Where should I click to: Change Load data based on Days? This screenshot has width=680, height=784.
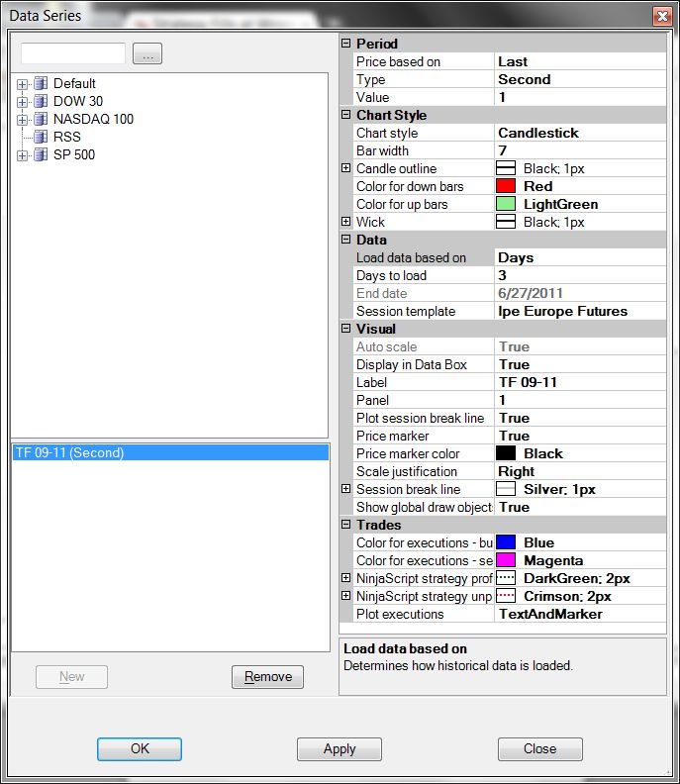pos(580,257)
